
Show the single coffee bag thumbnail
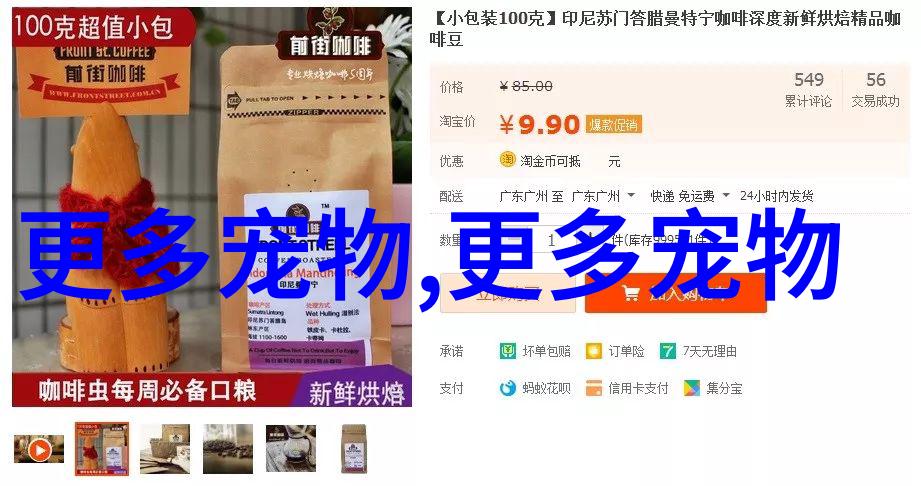pos(354,449)
